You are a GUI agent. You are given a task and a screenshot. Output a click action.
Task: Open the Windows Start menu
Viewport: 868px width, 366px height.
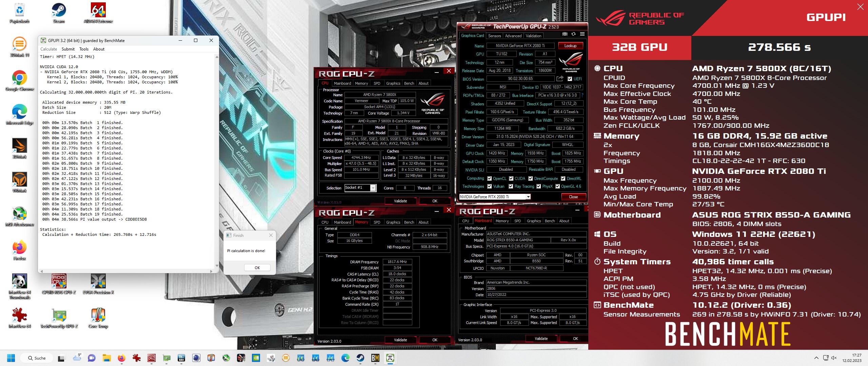[x=11, y=358]
